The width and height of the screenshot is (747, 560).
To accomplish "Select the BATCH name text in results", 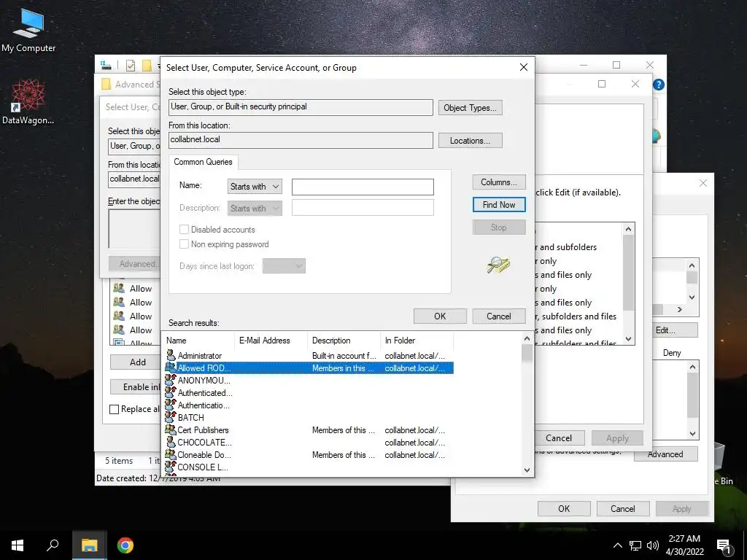I will click(x=190, y=417).
